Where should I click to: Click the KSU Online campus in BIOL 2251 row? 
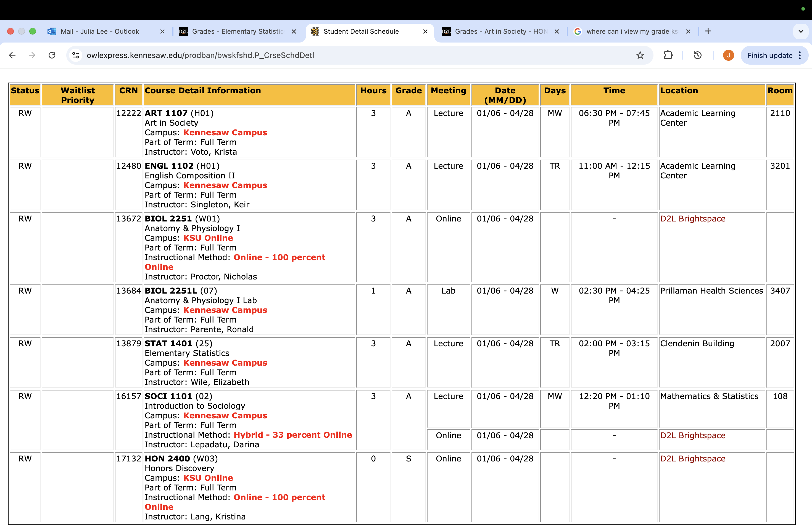[208, 238]
